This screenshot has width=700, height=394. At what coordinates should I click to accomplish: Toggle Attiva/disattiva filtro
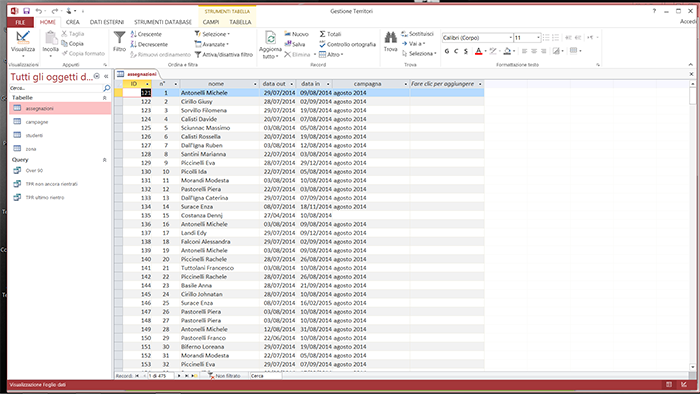[x=224, y=54]
